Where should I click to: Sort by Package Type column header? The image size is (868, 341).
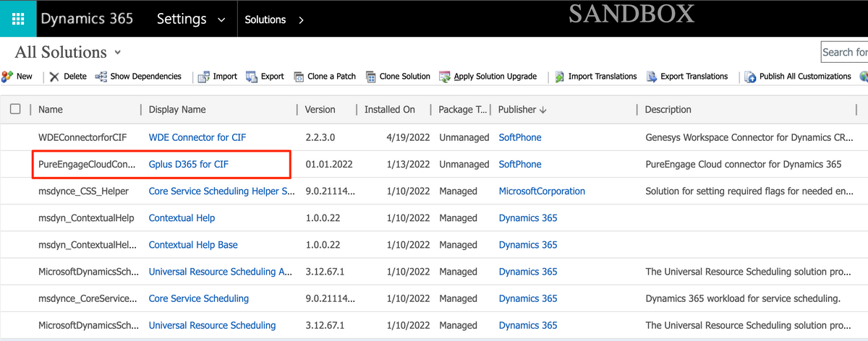click(x=463, y=109)
